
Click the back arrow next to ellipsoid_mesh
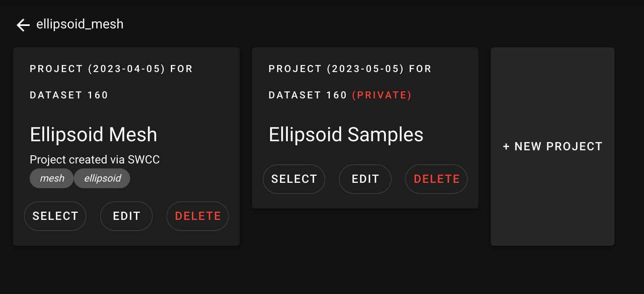click(23, 25)
